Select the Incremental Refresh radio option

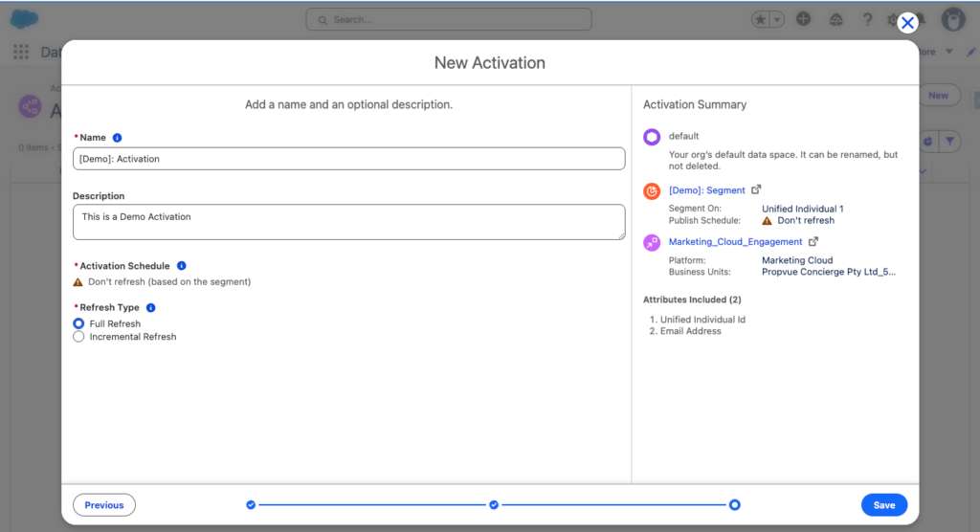pyautogui.click(x=79, y=337)
